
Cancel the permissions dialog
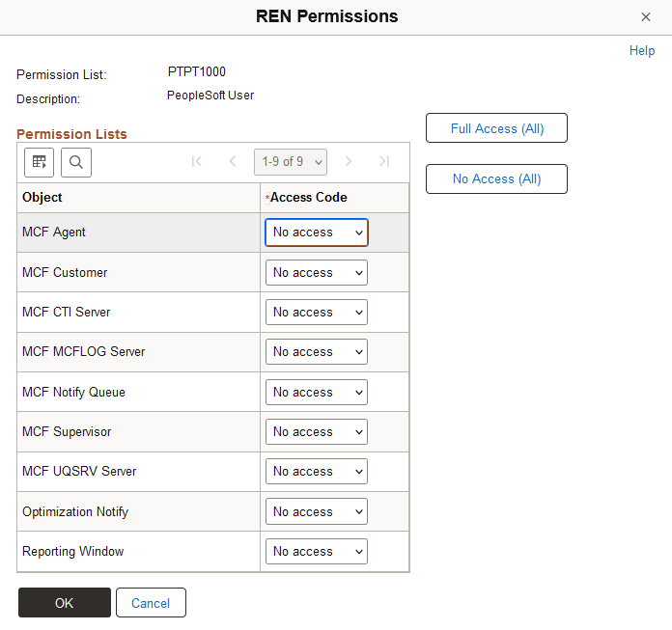coord(151,603)
